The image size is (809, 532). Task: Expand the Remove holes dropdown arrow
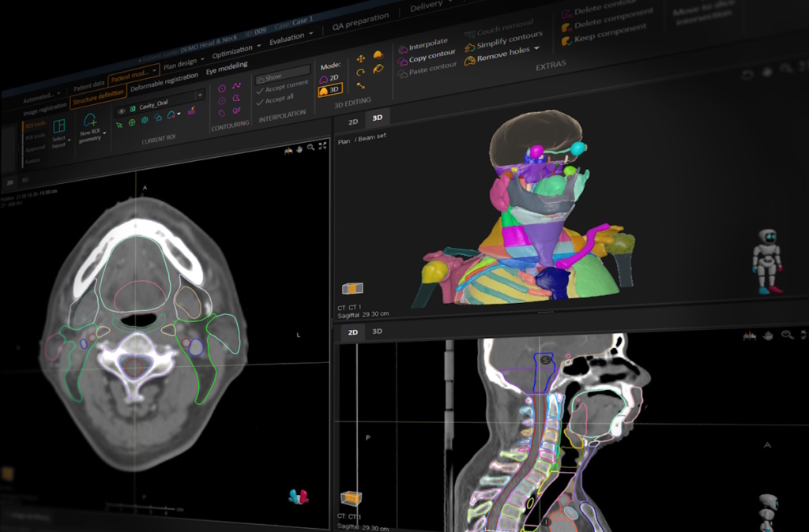pos(536,48)
